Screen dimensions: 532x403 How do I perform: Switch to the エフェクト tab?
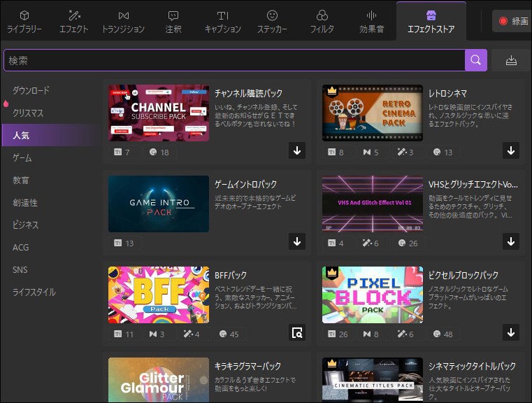tap(73, 22)
